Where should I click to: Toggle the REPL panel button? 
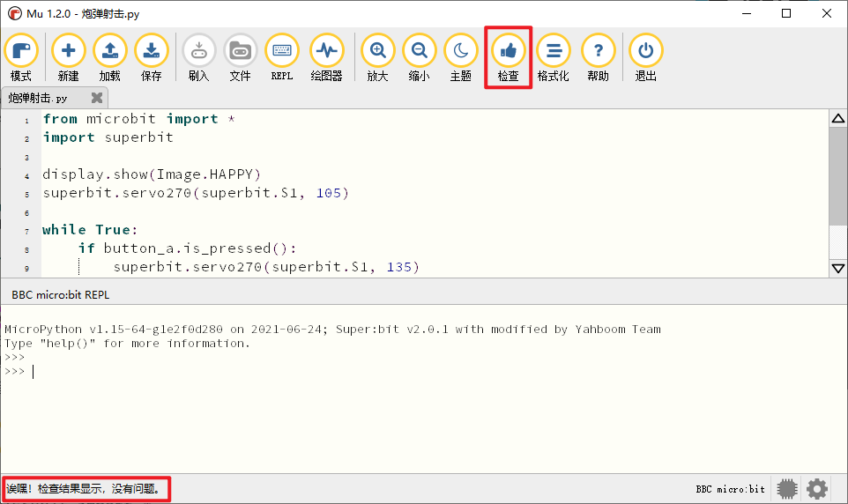click(282, 57)
